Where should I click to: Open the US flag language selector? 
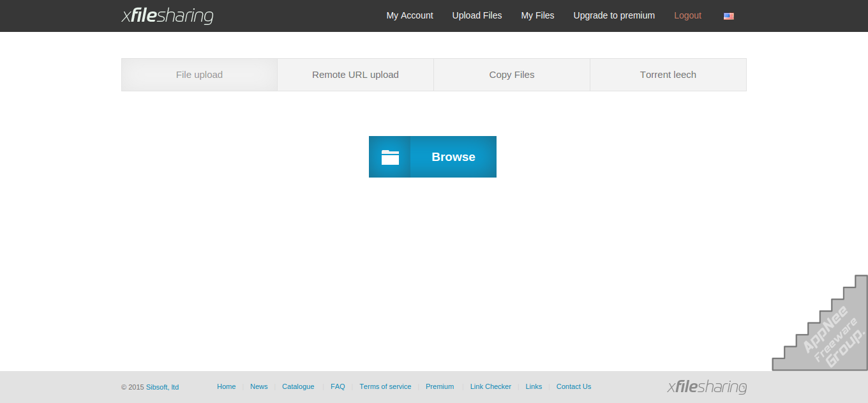tap(729, 16)
